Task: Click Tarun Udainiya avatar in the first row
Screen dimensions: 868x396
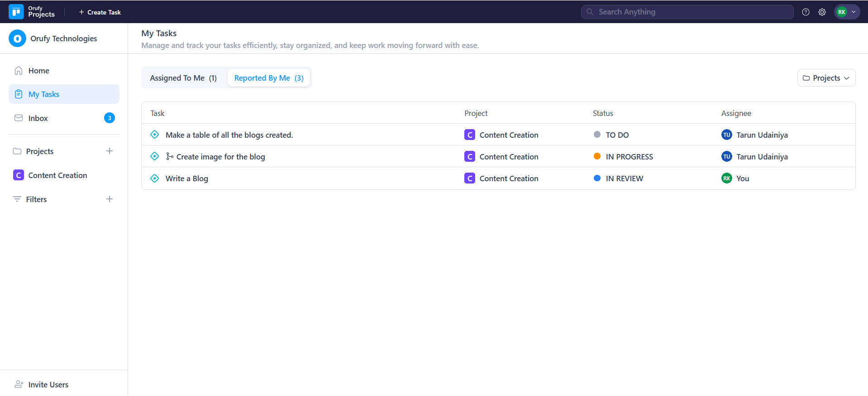Action: pyautogui.click(x=726, y=135)
